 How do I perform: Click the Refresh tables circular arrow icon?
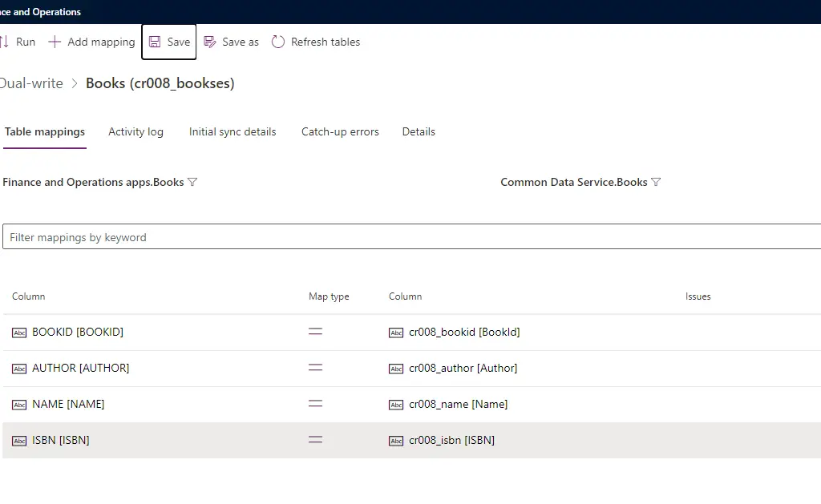pyautogui.click(x=278, y=42)
